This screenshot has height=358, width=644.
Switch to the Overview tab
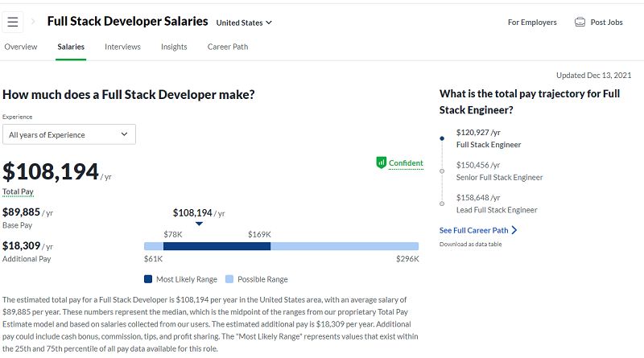click(x=21, y=47)
